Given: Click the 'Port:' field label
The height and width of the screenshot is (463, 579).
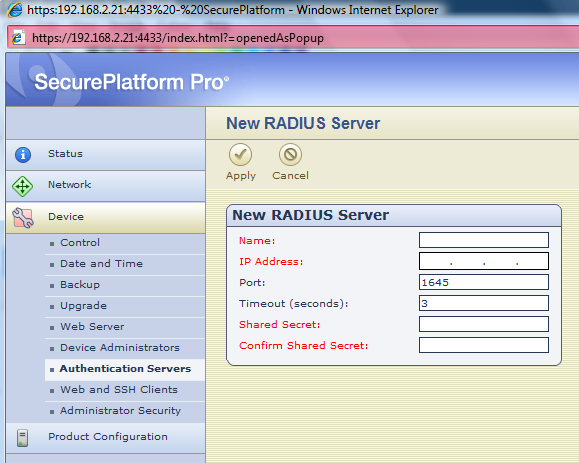Looking at the screenshot, I should (252, 283).
